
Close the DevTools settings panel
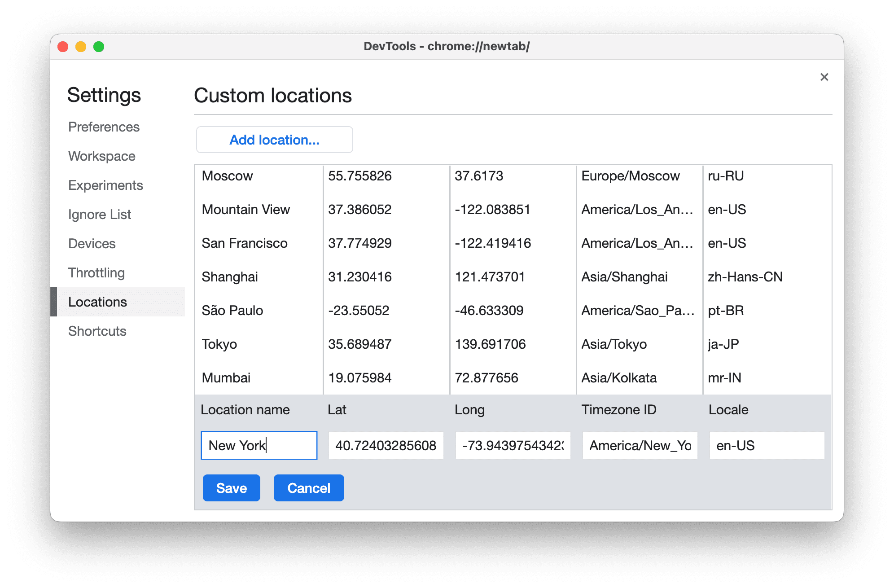tap(824, 77)
